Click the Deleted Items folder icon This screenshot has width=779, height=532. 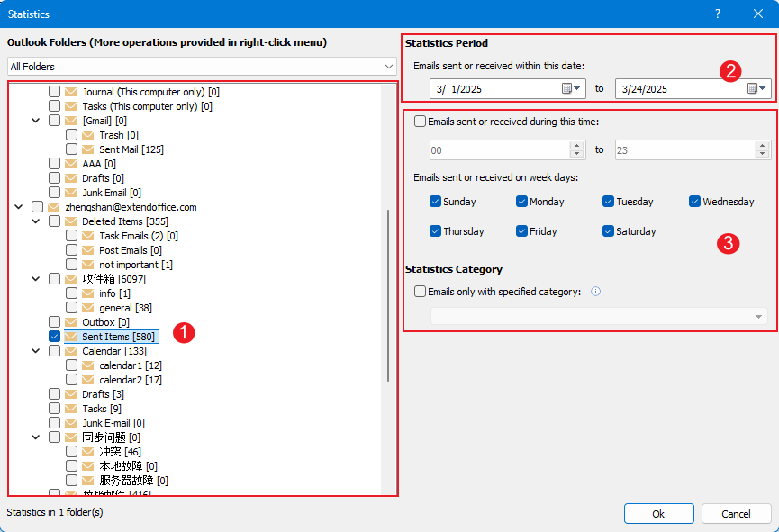coord(71,221)
